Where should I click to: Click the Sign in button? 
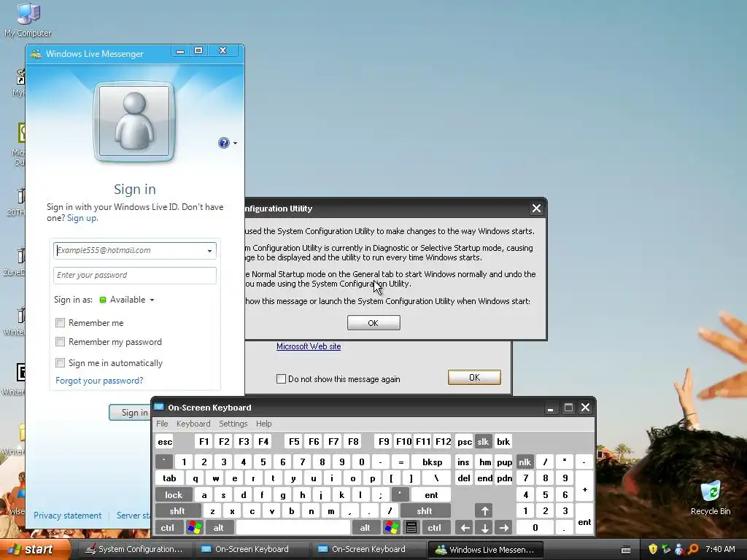click(130, 413)
